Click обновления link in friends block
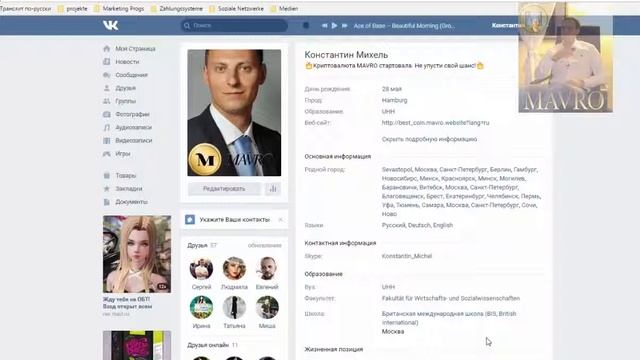This screenshot has width=640, height=360. coord(264,245)
